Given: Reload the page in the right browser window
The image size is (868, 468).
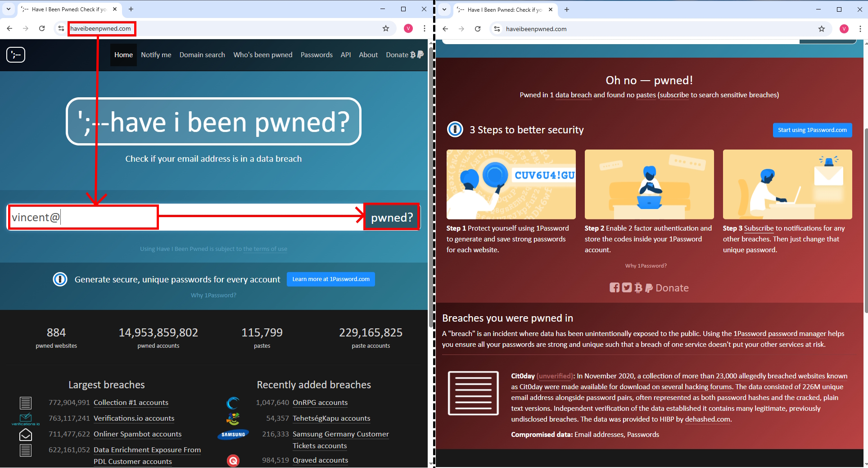Looking at the screenshot, I should [x=478, y=29].
